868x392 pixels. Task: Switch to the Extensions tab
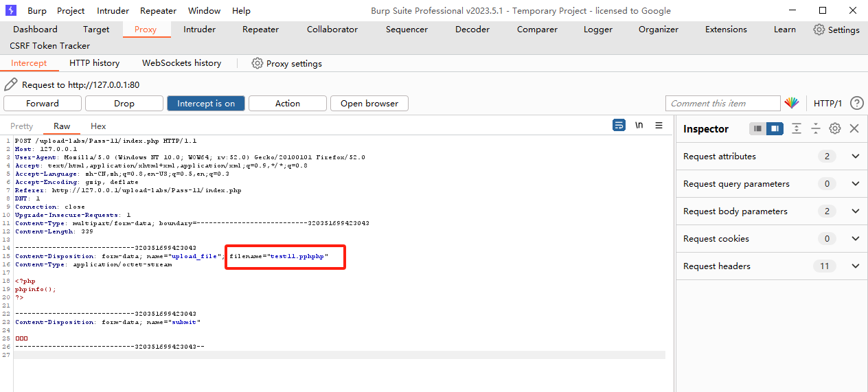[x=726, y=30]
